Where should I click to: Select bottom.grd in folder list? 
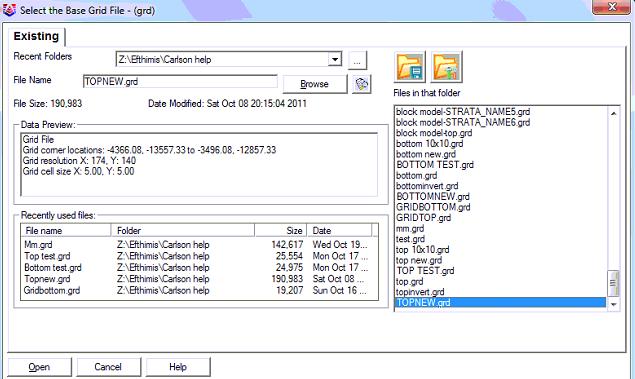coord(417,175)
